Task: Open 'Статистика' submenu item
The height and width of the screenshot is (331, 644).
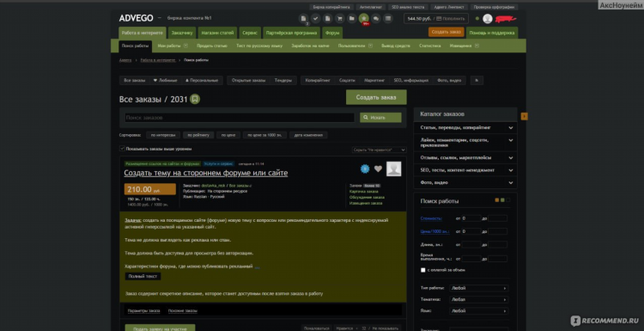Action: coord(430,46)
